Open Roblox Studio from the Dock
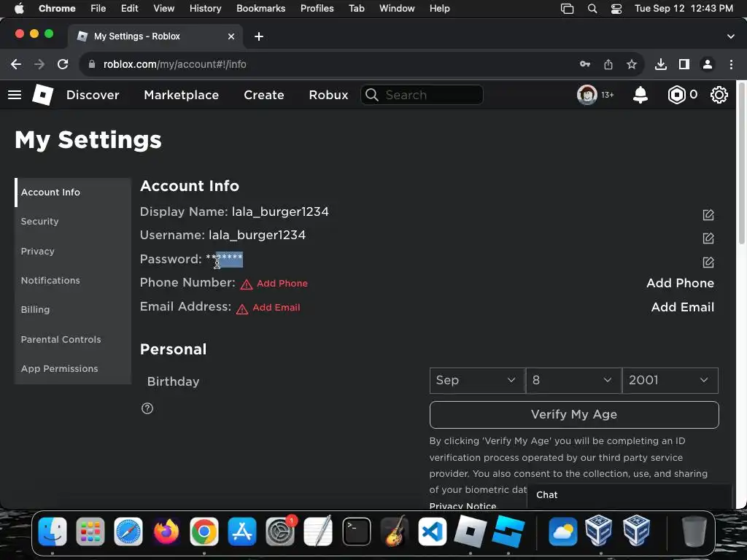 (508, 532)
